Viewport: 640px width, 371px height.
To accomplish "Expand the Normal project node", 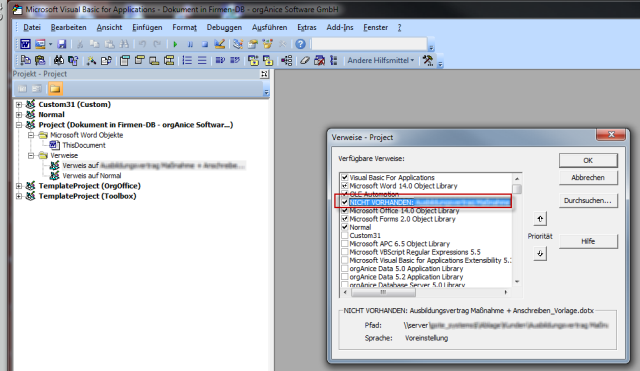I will coord(19,115).
